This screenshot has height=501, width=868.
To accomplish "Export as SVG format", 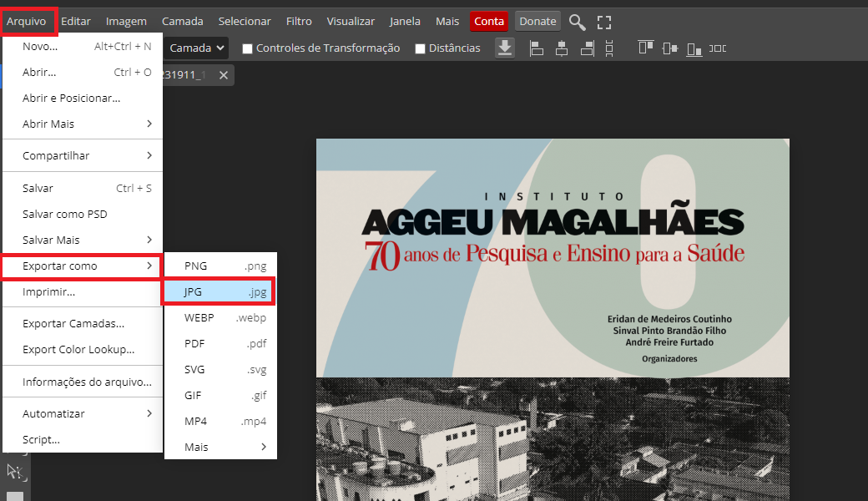I will coord(220,369).
